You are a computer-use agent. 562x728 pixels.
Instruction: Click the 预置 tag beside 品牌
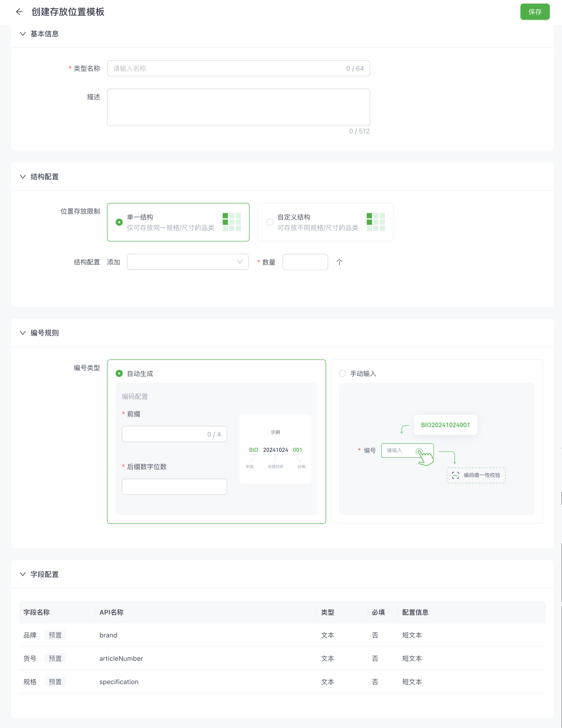[x=55, y=635]
